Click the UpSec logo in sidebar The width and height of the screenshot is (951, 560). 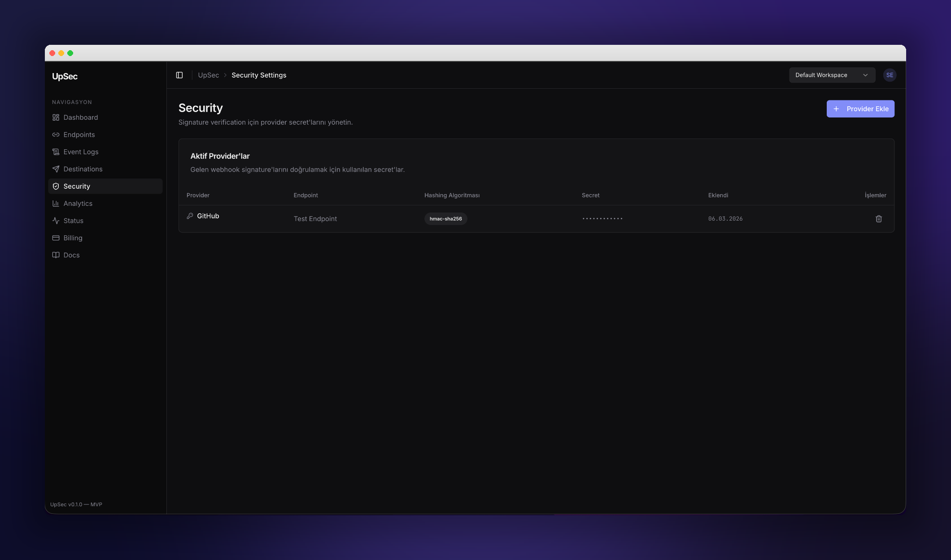(x=65, y=77)
